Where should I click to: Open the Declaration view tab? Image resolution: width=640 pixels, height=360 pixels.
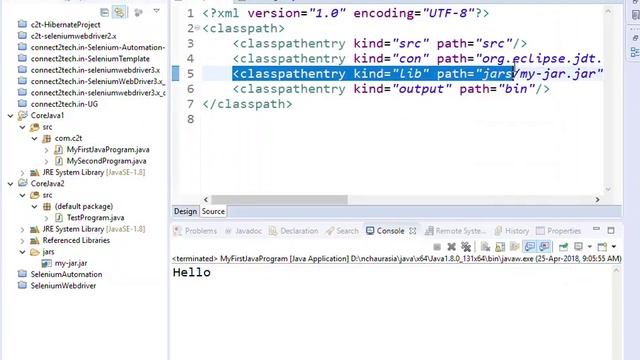pyautogui.click(x=294, y=231)
